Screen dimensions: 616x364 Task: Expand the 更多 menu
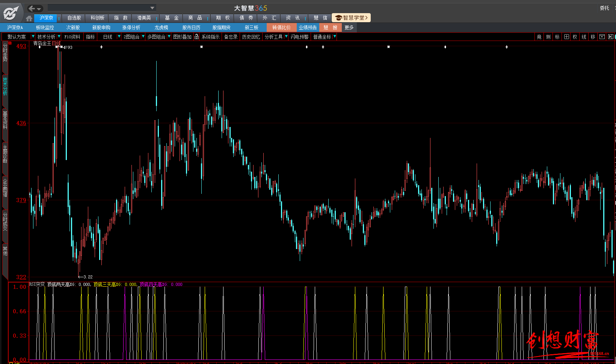(349, 27)
